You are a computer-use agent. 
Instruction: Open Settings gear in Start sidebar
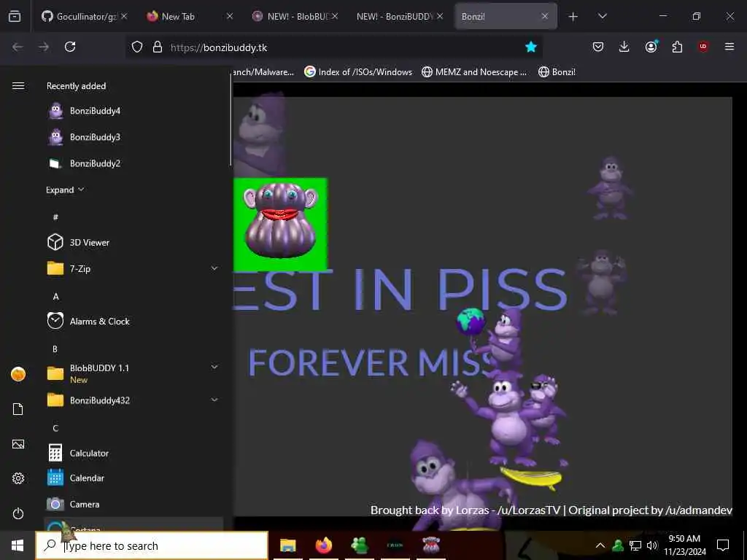[18, 478]
